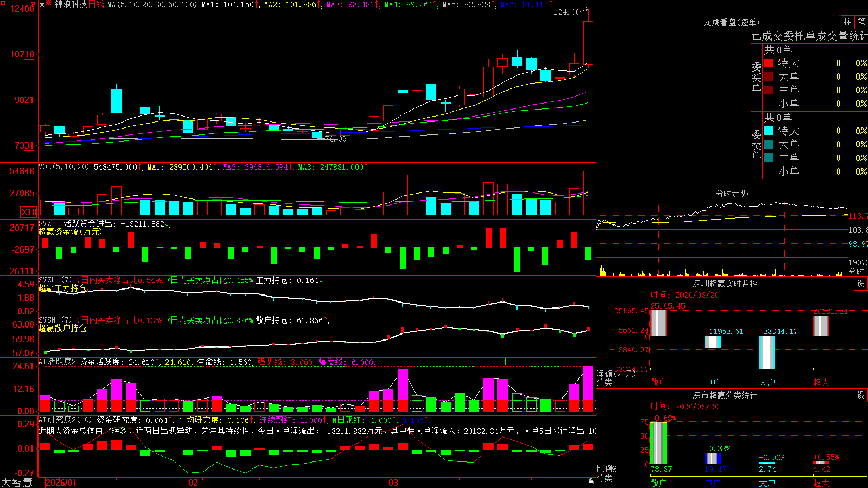Click the 深圳超赢实时监控 panel title
The width and height of the screenshot is (868, 488).
pos(725,284)
